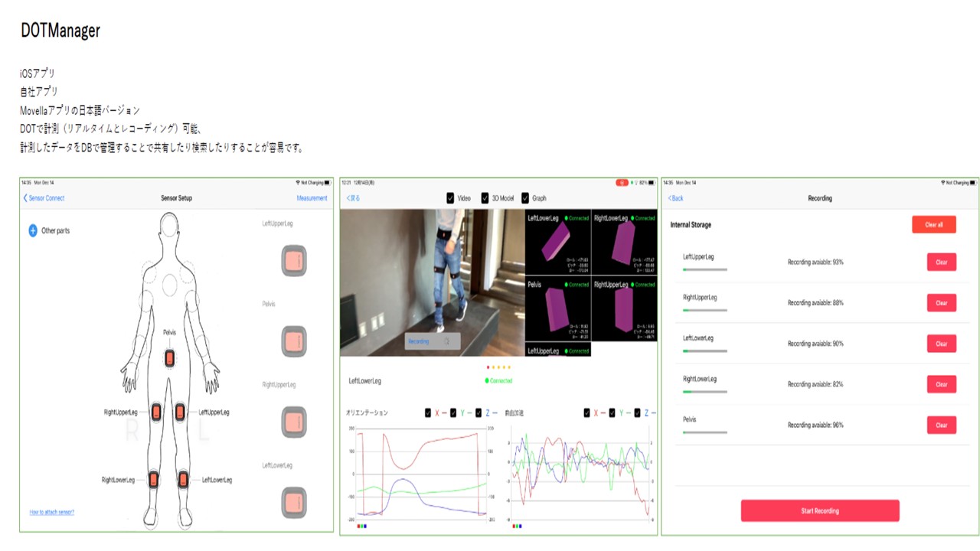Viewport: 980px width, 551px height.
Task: Click the RightUpperLeg storage progress bar
Action: point(705,310)
